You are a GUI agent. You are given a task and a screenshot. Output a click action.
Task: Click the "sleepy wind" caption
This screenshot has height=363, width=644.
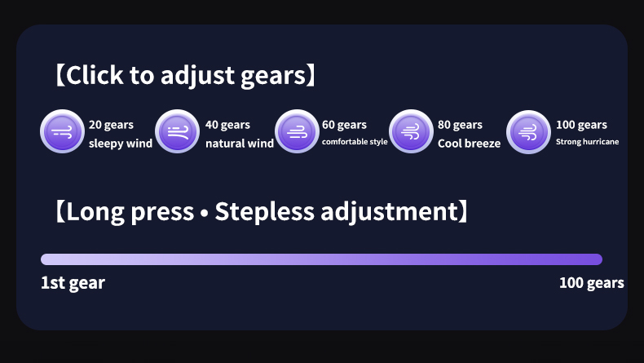[x=120, y=144]
